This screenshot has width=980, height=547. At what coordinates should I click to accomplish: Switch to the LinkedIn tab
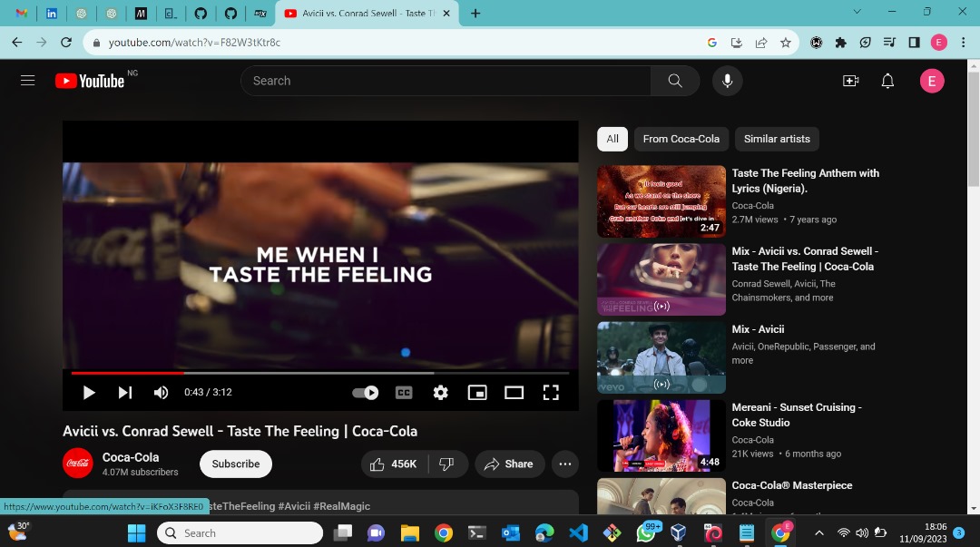(51, 13)
